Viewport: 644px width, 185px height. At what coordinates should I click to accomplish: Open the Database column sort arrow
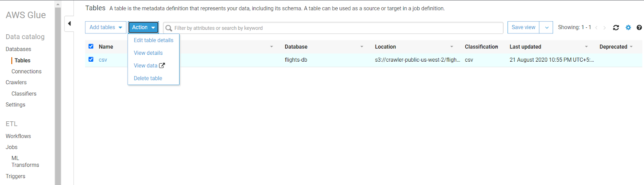click(361, 47)
